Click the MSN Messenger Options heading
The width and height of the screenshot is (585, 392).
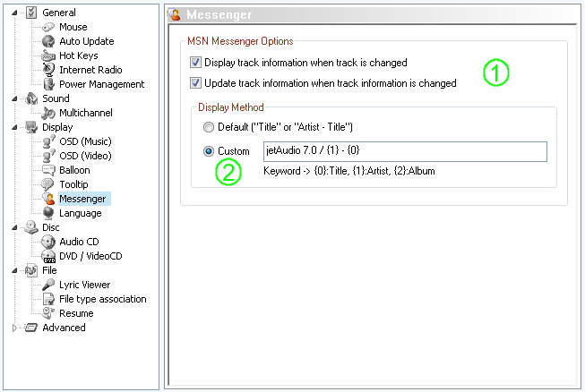(240, 41)
